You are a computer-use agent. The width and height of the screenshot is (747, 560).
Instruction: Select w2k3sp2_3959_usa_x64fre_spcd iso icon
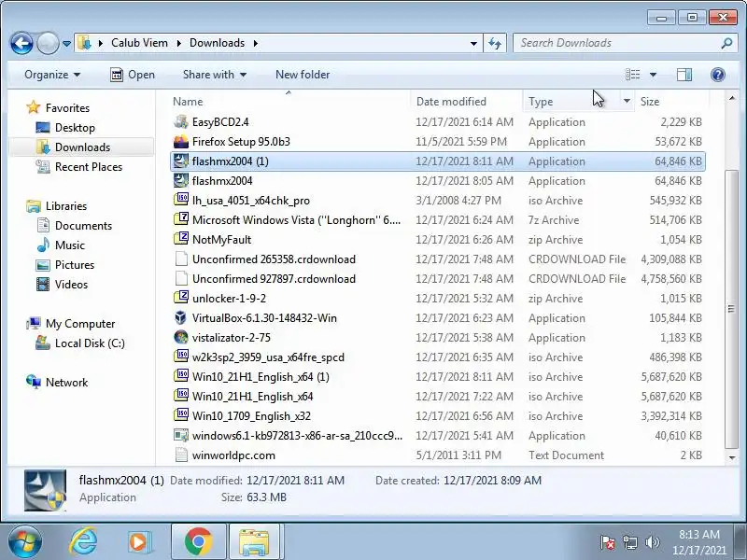pos(181,357)
